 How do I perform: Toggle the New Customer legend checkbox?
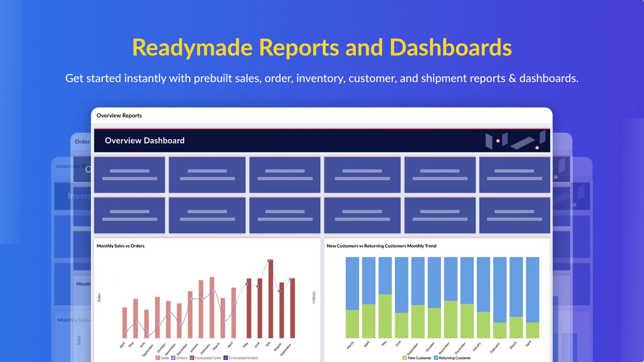[x=405, y=358]
